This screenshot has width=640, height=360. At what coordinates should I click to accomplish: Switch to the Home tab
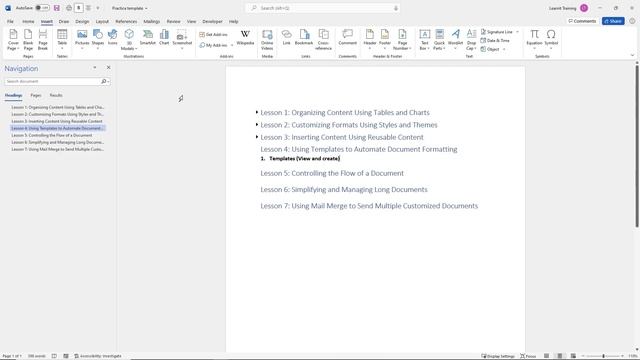click(x=28, y=21)
